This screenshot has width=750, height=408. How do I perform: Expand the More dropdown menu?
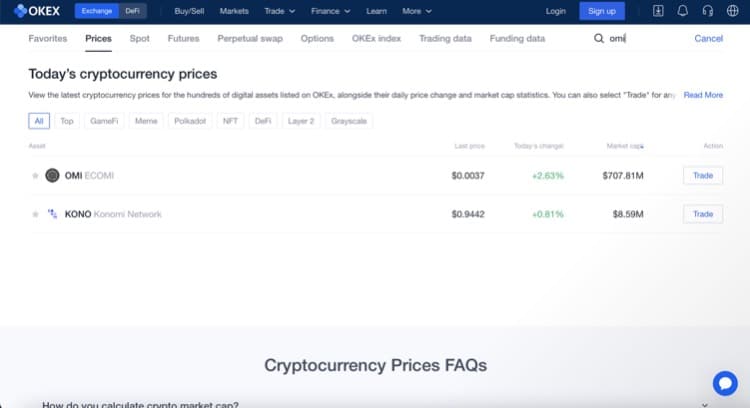(x=416, y=11)
